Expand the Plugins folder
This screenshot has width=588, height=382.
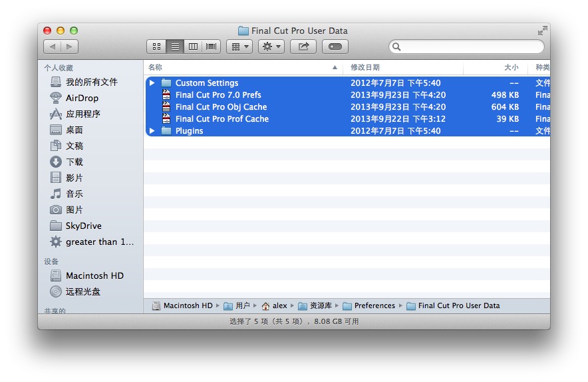[152, 130]
